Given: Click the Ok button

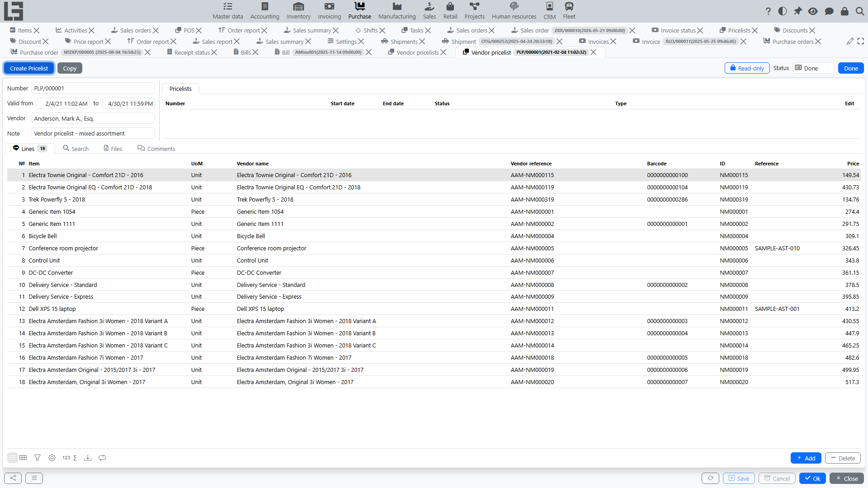Looking at the screenshot, I should coord(812,478).
